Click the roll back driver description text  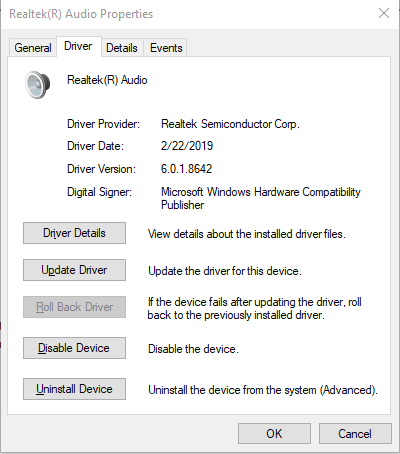[255, 308]
